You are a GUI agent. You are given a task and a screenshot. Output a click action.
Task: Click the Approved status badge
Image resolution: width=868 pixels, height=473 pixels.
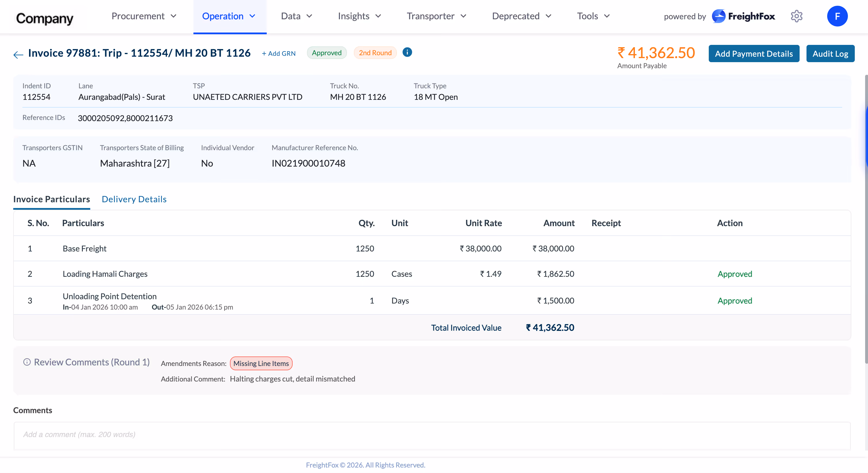click(327, 53)
